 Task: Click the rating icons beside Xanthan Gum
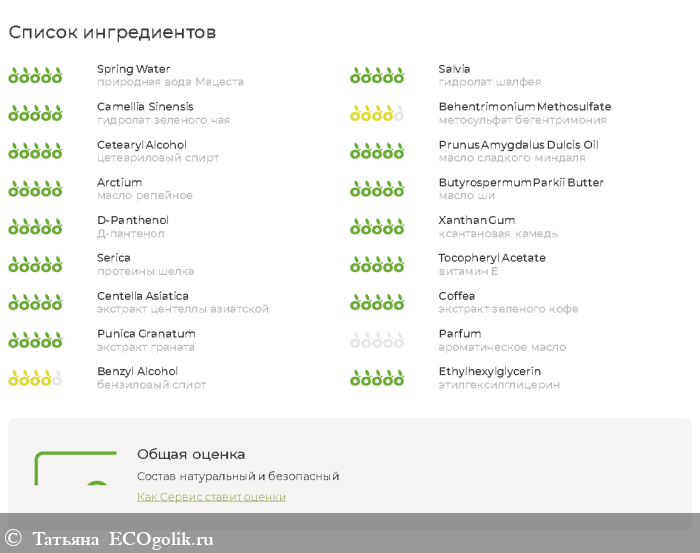[377, 227]
